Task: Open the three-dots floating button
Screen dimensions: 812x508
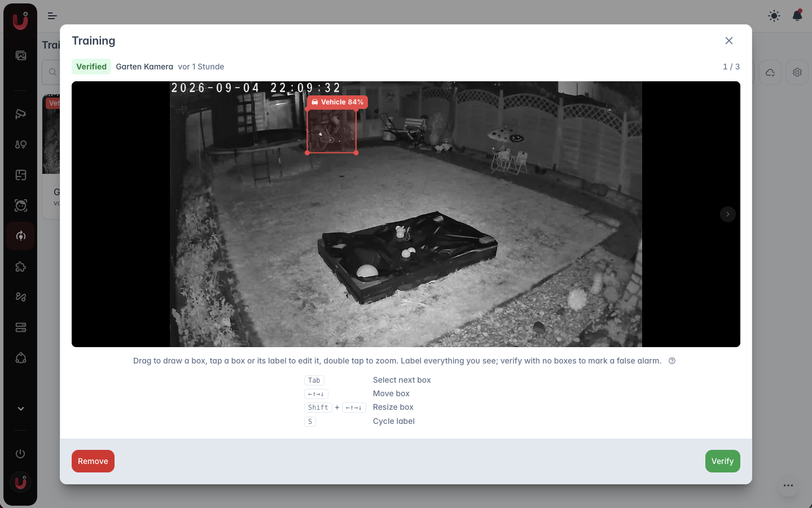Action: pyautogui.click(x=788, y=485)
